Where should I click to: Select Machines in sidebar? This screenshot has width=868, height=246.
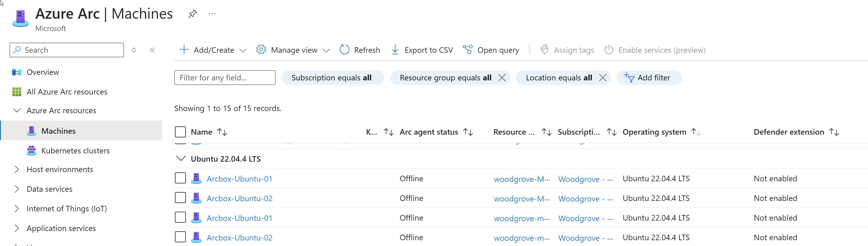(81, 131)
